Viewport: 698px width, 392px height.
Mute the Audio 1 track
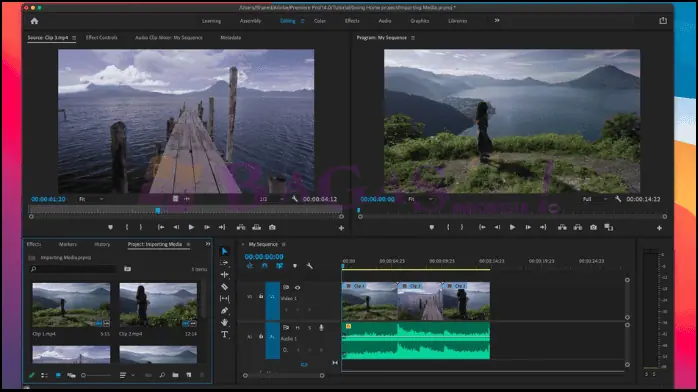[297, 327]
